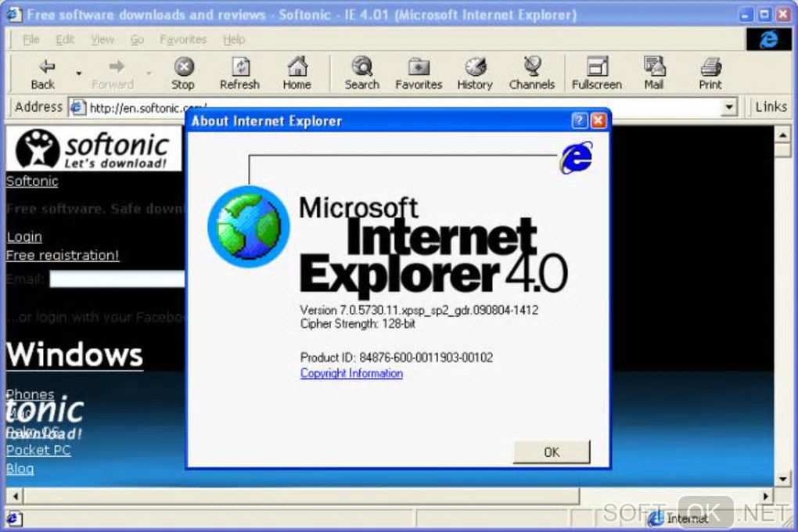Open the Mail toolbar icon
Screen dimensions: 798x532
pos(655,66)
